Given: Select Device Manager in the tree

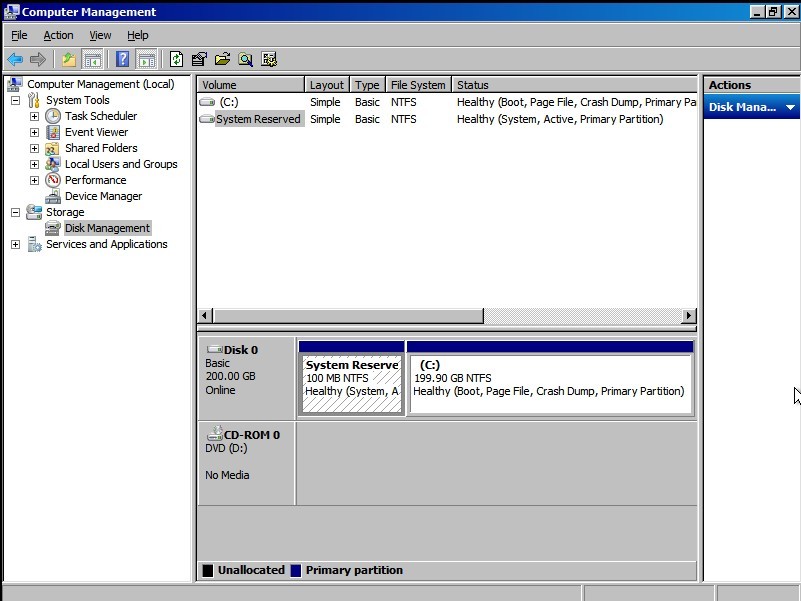Looking at the screenshot, I should pyautogui.click(x=103, y=196).
